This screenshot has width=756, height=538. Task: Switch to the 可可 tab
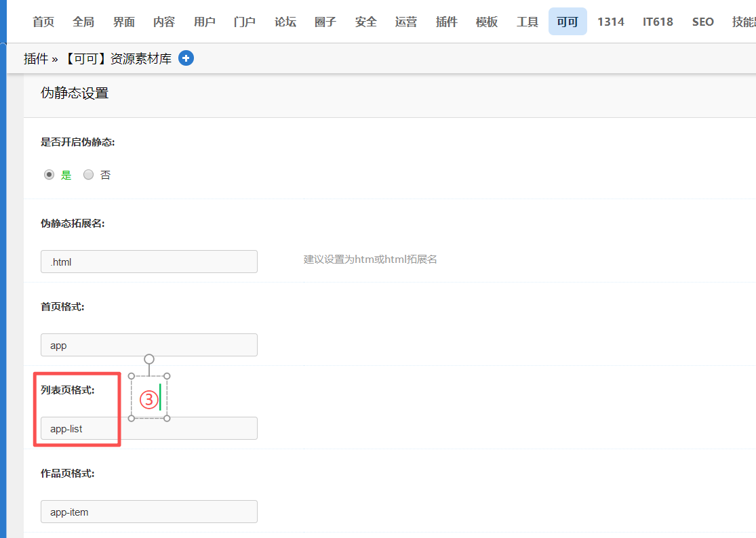coord(567,21)
